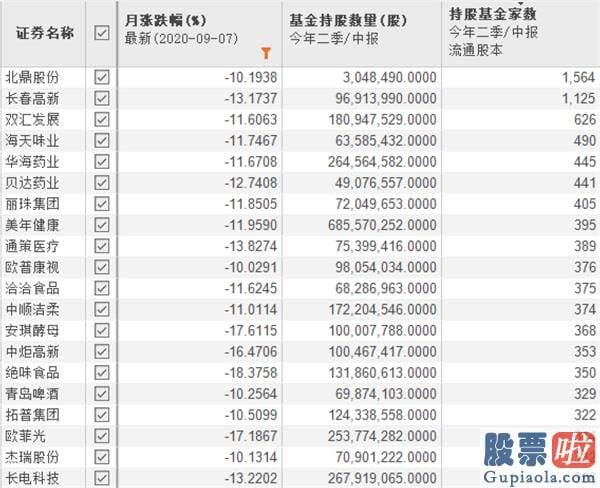The height and width of the screenshot is (488, 600).
Task: Toggle the checkbox for 欧普康视
Action: (x=102, y=267)
